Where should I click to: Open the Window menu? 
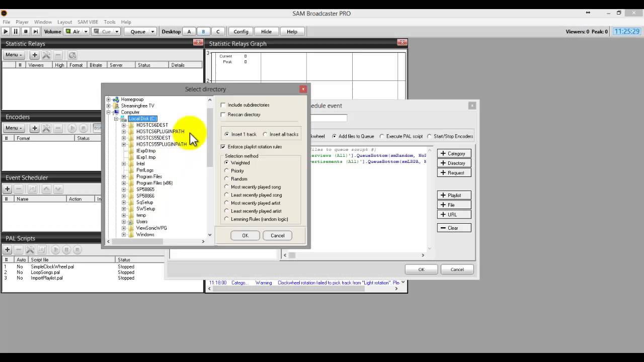43,22
